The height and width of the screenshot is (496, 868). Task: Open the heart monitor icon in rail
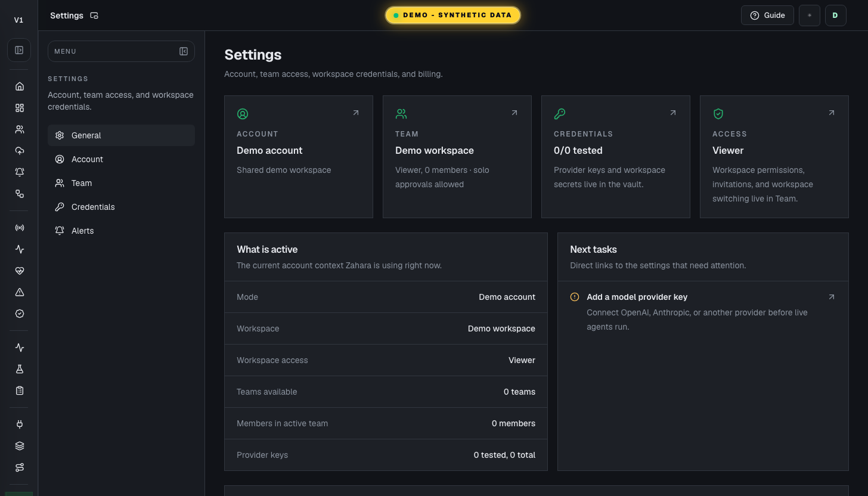[x=20, y=271]
